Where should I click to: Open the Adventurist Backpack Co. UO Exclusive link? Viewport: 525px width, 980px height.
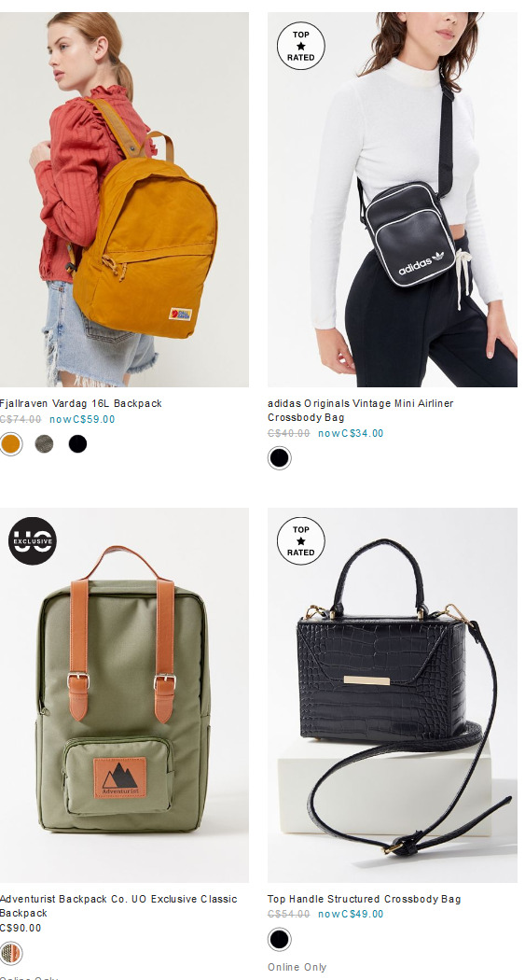[118, 906]
